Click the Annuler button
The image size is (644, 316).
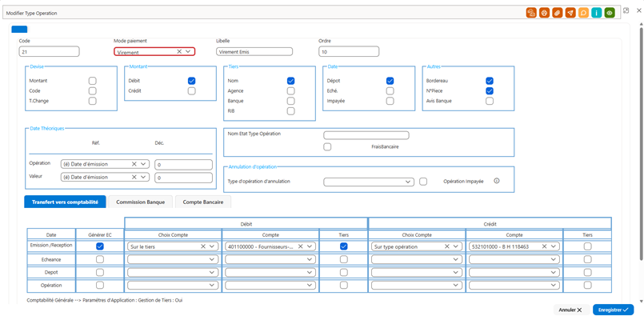point(571,310)
